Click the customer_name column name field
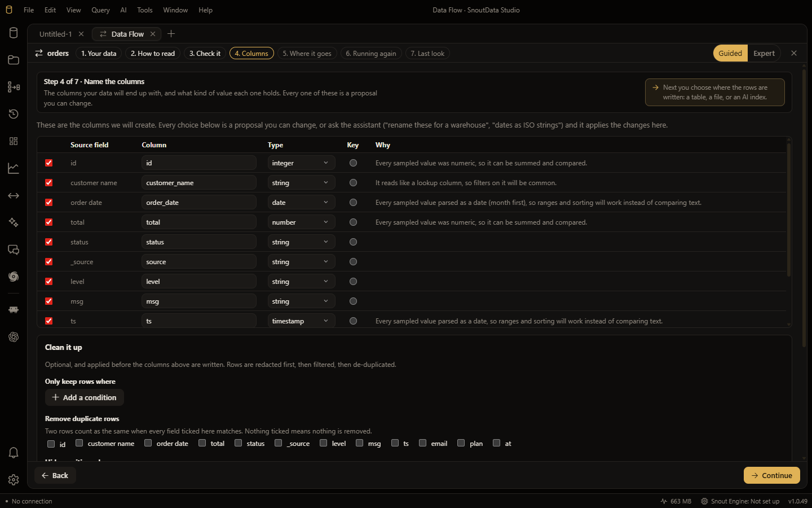The image size is (812, 508). coord(199,183)
